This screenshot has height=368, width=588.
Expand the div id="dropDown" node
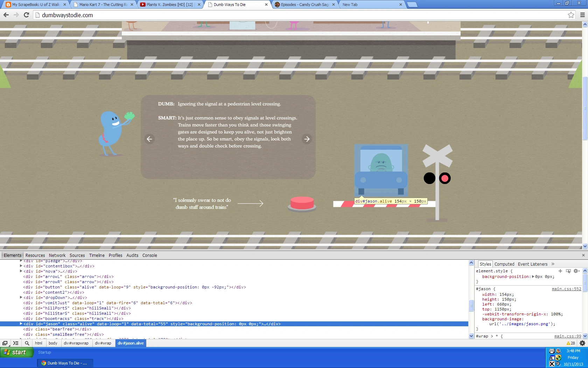click(21, 298)
